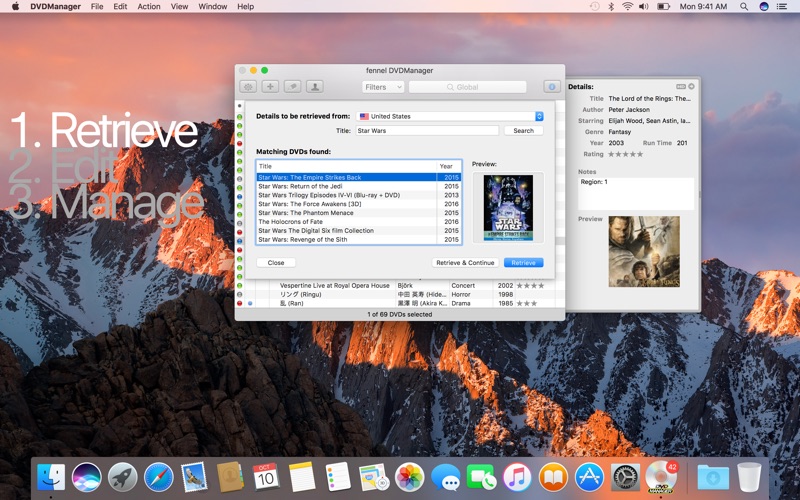
Task: Open the gear settings toolbar button
Action: click(x=248, y=87)
